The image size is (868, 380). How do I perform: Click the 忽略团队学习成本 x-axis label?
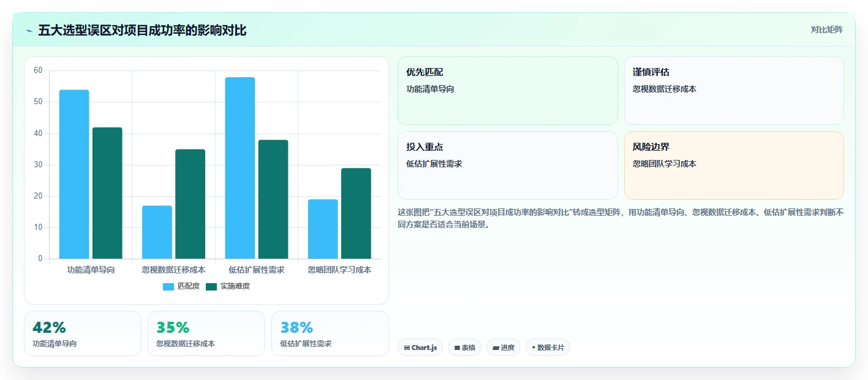point(339,270)
